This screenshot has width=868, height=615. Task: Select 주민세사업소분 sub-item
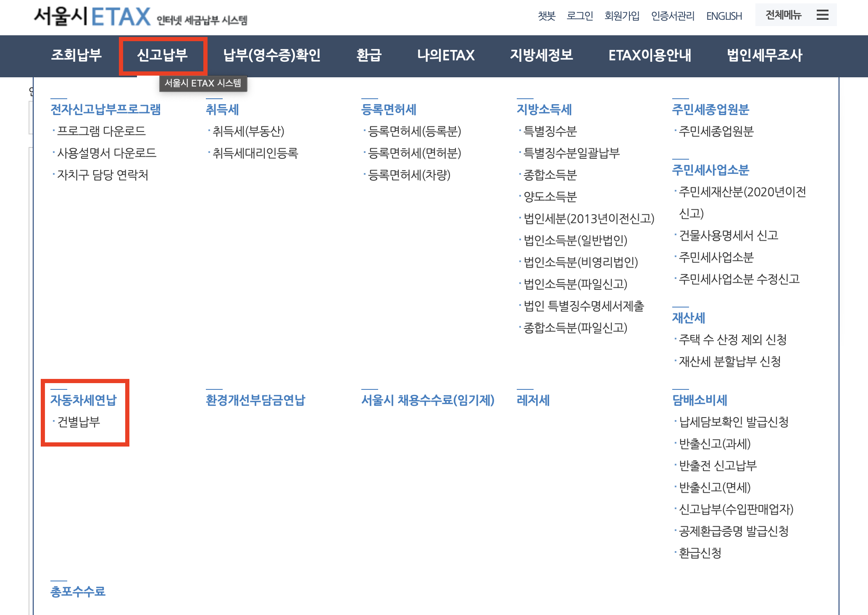(x=716, y=257)
